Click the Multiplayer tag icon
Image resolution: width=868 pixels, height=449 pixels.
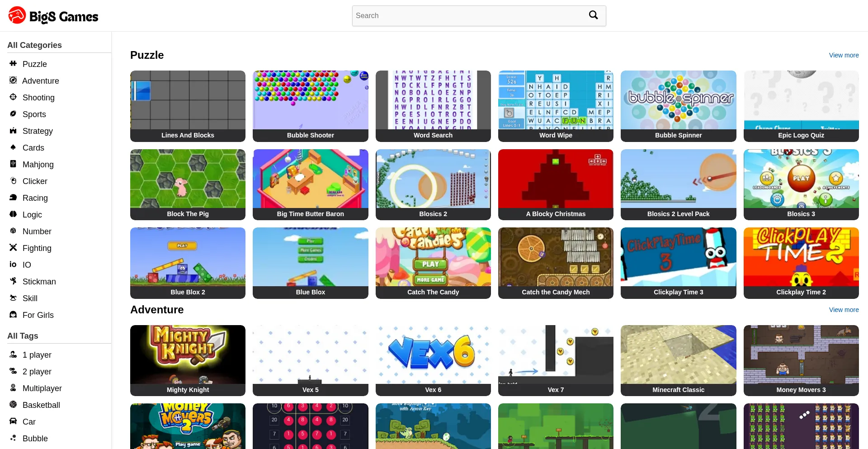(13, 388)
